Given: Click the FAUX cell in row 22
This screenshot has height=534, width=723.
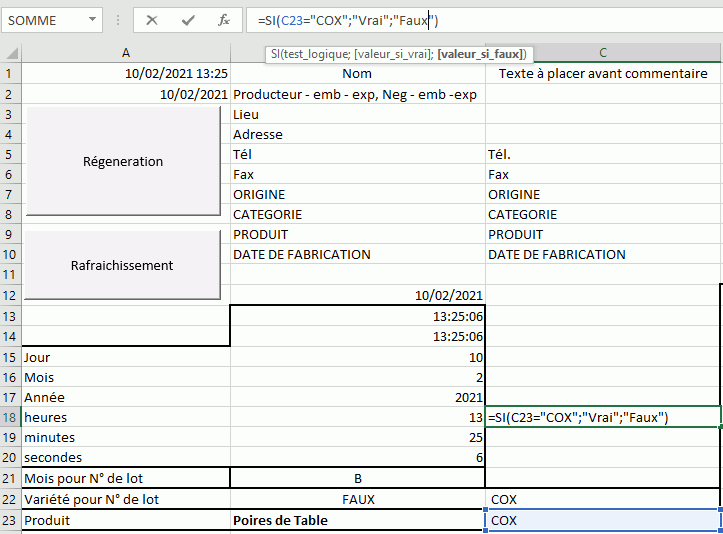Looking at the screenshot, I should tap(357, 499).
